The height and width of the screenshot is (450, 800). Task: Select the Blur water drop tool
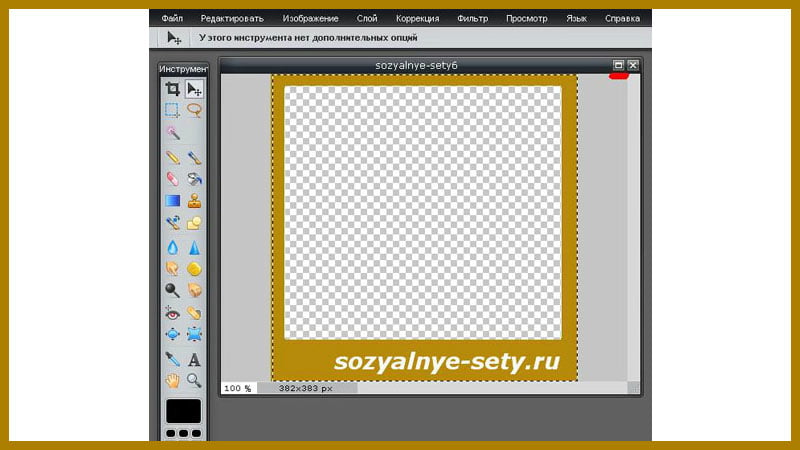172,247
